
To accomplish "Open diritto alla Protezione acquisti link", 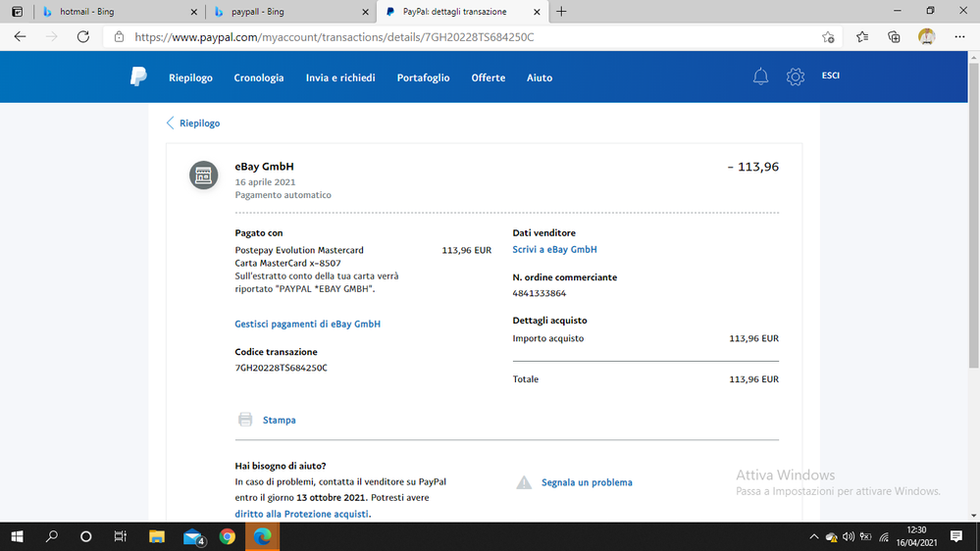I will (x=301, y=514).
